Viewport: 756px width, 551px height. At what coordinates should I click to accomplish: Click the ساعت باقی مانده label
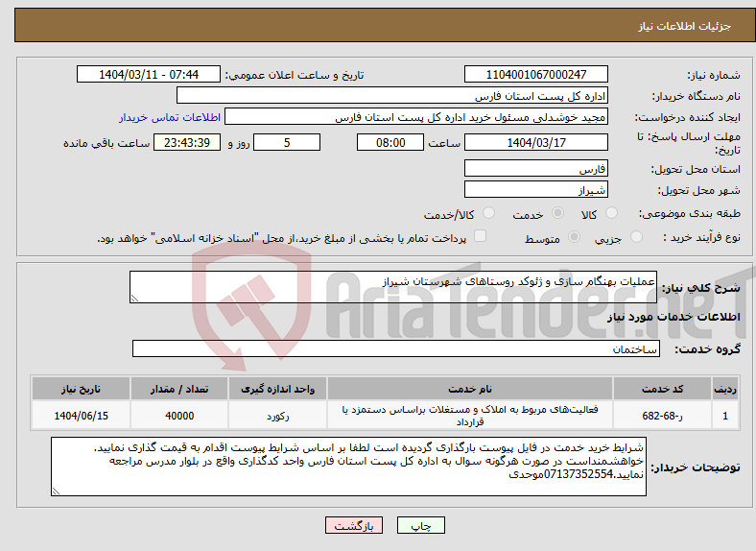(x=106, y=143)
